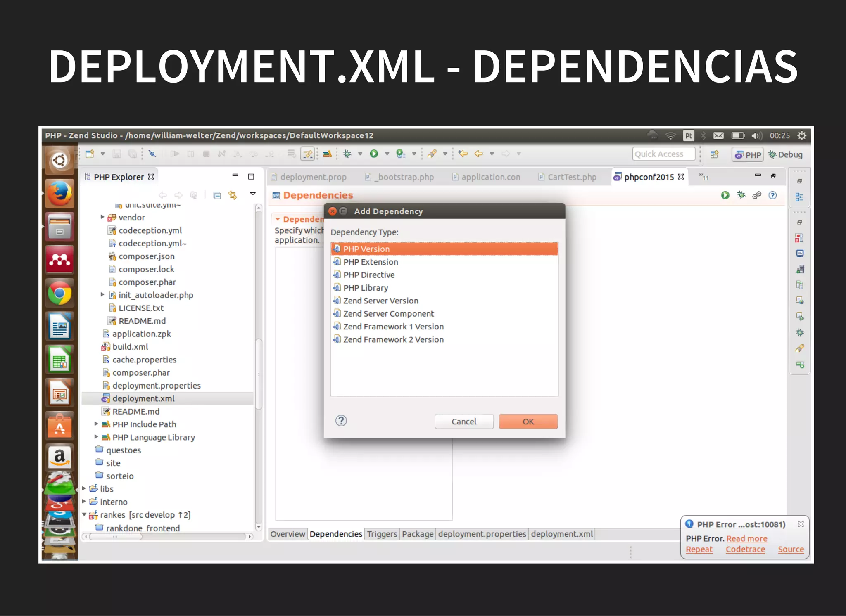Image resolution: width=846 pixels, height=616 pixels.
Task: Follow Read more link in PHP Error popup
Action: click(747, 538)
